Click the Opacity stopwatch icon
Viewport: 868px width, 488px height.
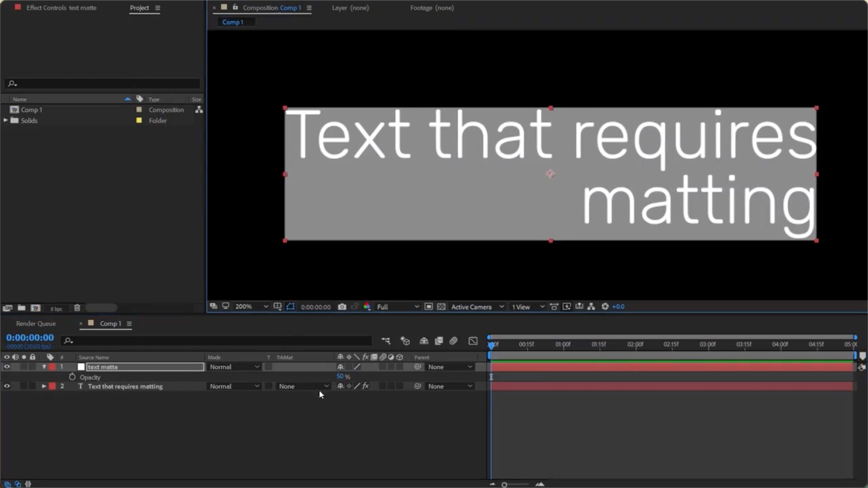[x=72, y=377]
